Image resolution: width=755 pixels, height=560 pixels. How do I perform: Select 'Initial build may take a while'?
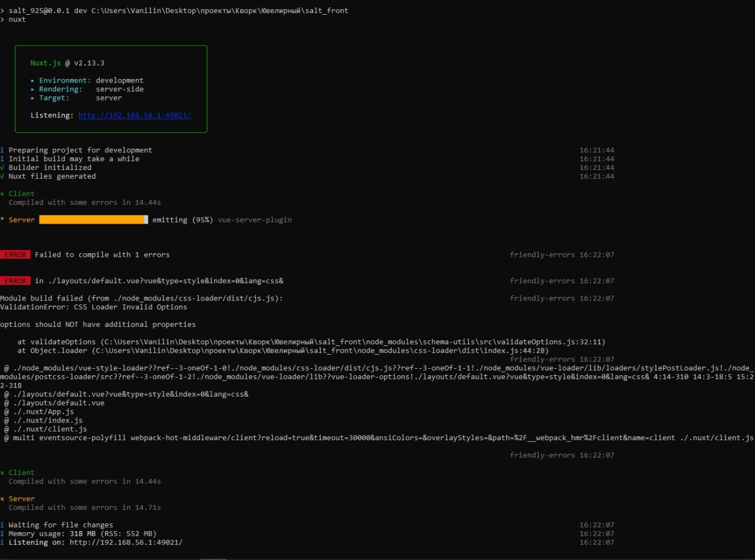tap(70, 159)
